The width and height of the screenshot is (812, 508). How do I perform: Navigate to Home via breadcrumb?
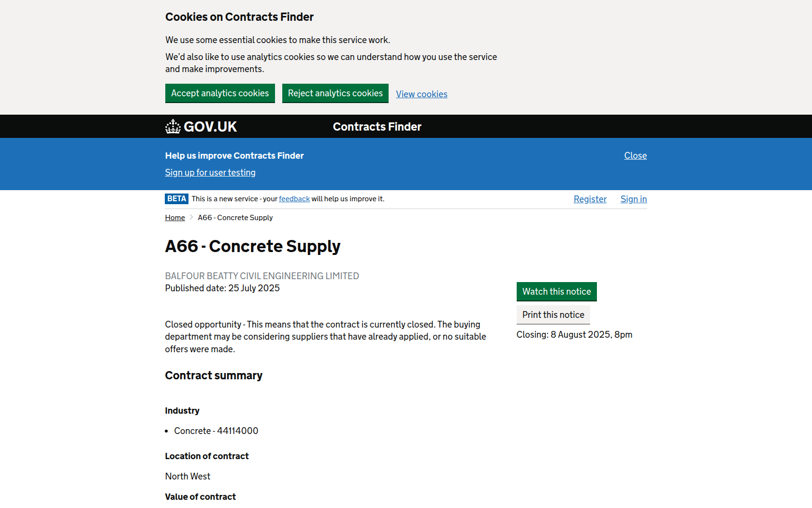pos(175,218)
